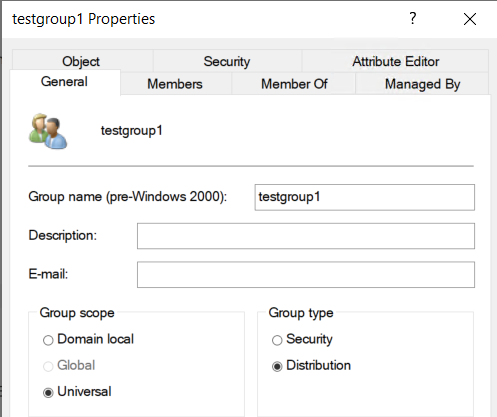
Task: Click the testgroup1 name label beside the icon
Action: (x=132, y=131)
